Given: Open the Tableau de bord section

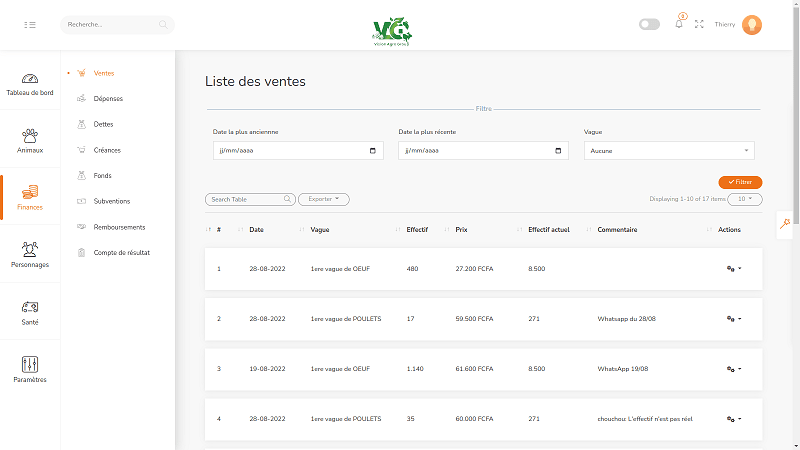Looking at the screenshot, I should (x=30, y=84).
